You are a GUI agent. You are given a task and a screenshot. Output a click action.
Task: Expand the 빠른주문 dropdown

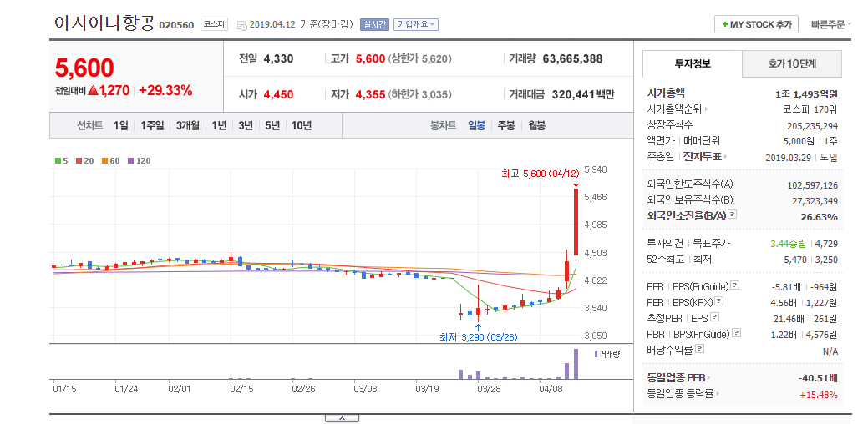click(831, 24)
